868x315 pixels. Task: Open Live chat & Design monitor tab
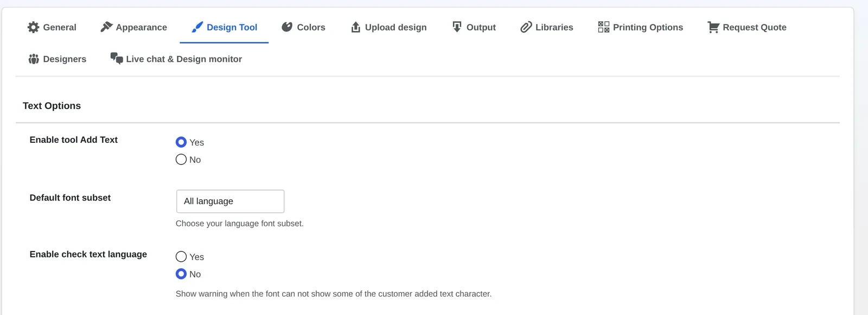(x=176, y=59)
